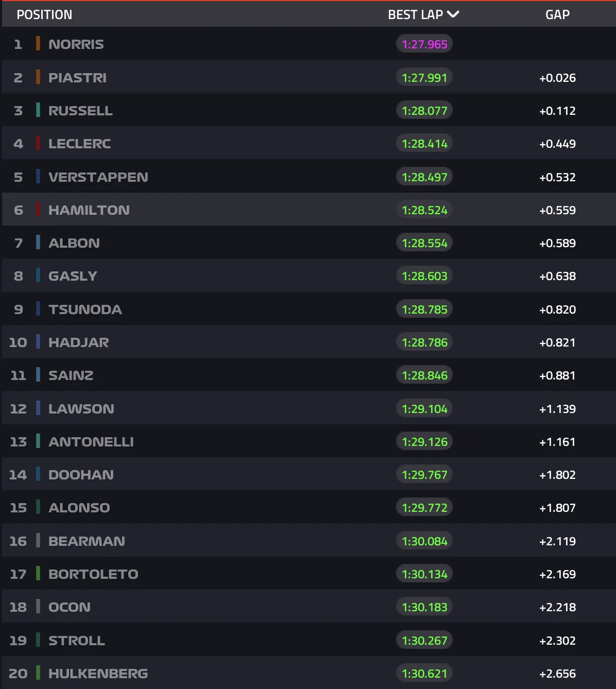Click Bortoleto's green team color bar
Screen dimensions: 616x689
point(38,574)
